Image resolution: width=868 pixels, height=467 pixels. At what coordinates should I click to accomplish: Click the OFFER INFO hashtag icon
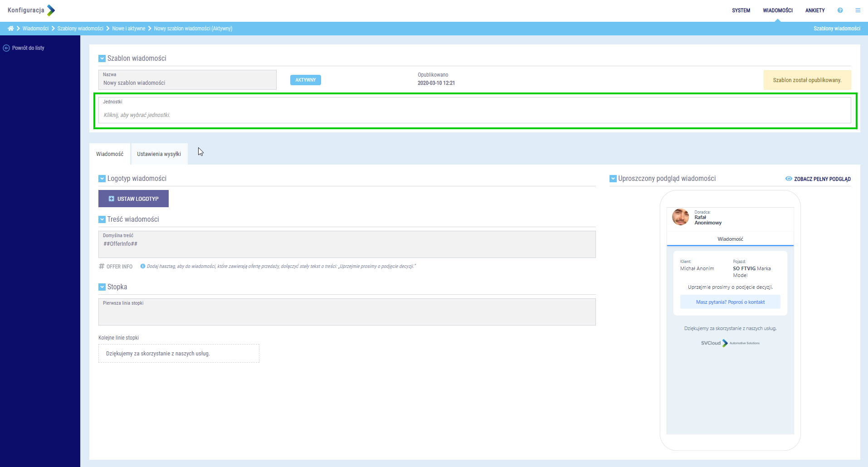click(x=102, y=267)
